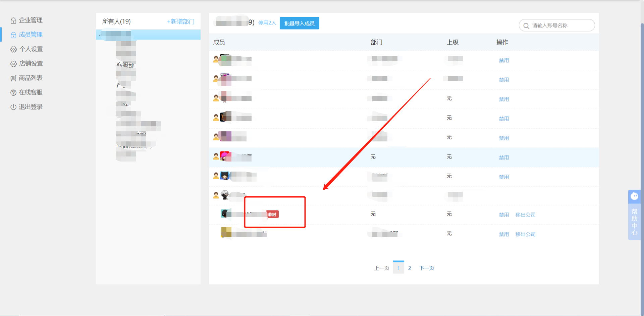Image resolution: width=644 pixels, height=316 pixels.
Task: Click 下一页 to view the next page
Action: (x=426, y=268)
